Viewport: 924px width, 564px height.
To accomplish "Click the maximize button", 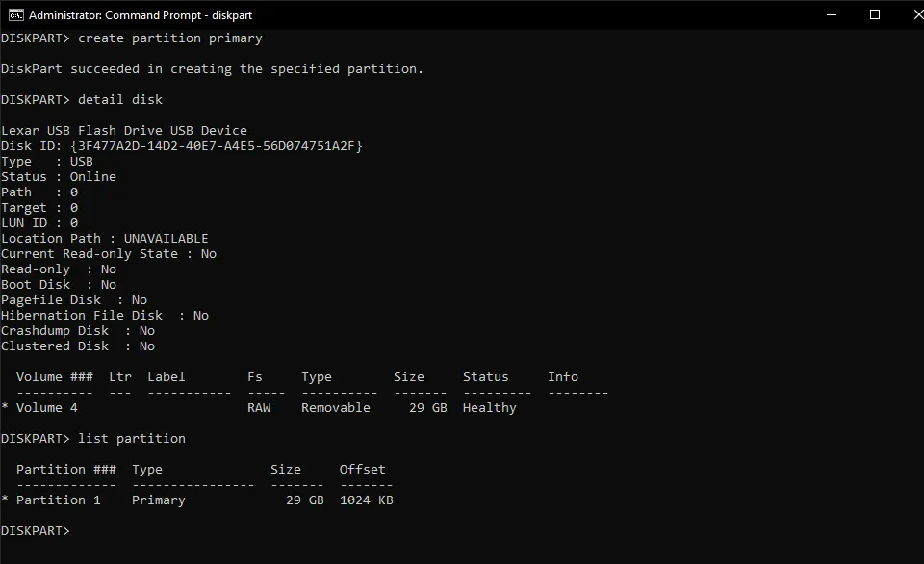I will tap(874, 14).
